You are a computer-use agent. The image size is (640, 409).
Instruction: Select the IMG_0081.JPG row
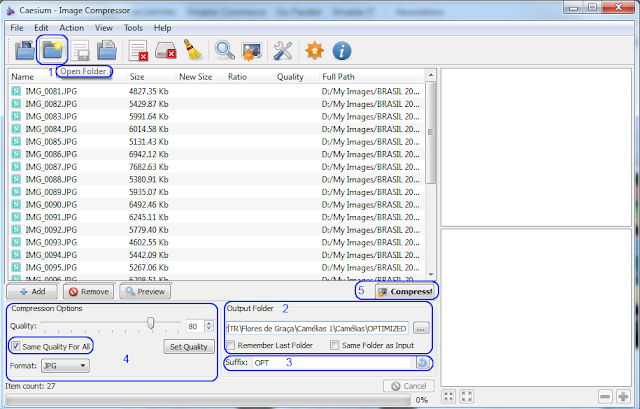(x=216, y=91)
